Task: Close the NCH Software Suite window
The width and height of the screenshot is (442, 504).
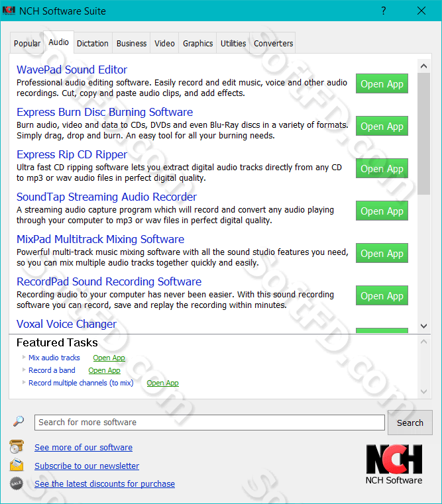Action: (x=421, y=11)
